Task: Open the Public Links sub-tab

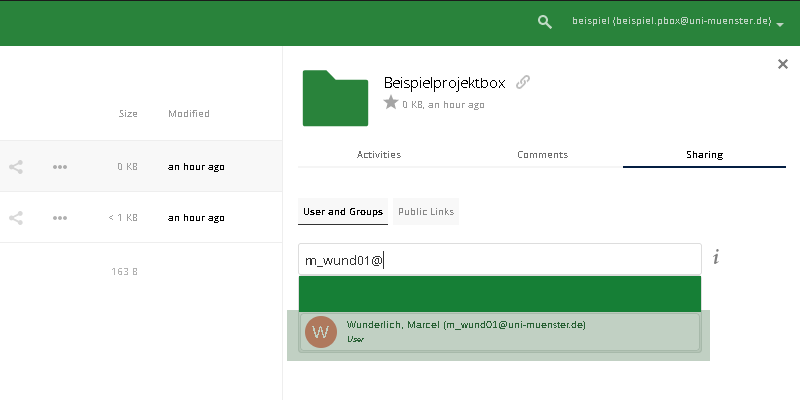Action: (x=425, y=212)
